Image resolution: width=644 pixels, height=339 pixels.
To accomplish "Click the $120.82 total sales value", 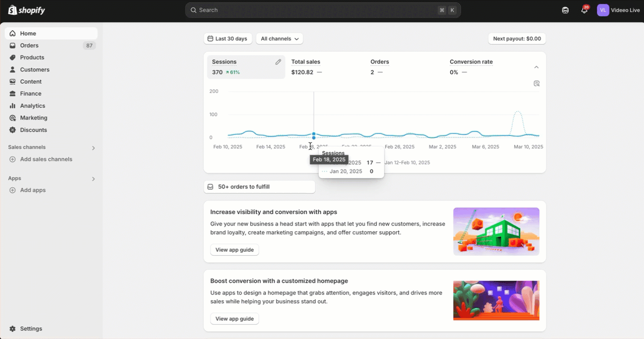I will click(302, 72).
